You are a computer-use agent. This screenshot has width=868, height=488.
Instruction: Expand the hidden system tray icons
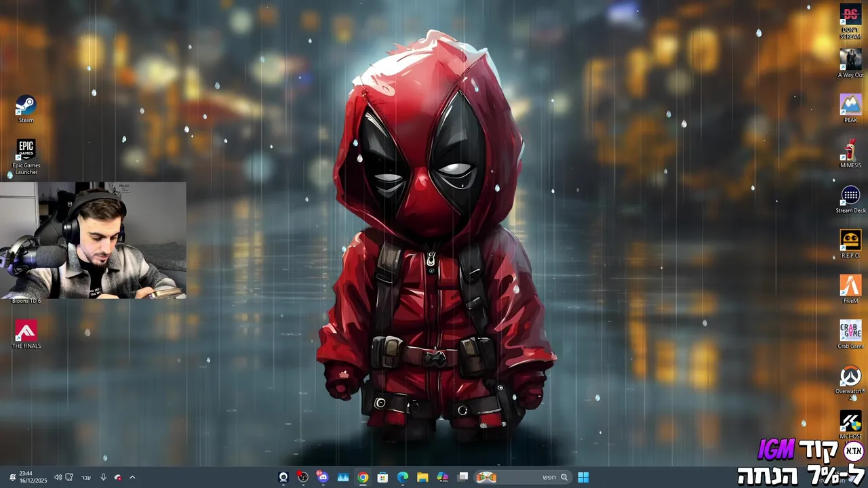coord(132,477)
